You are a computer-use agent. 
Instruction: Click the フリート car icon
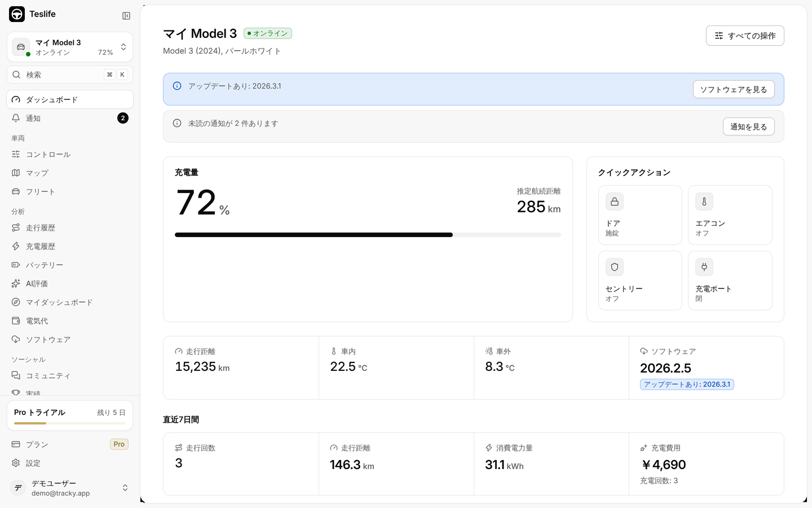tap(16, 191)
